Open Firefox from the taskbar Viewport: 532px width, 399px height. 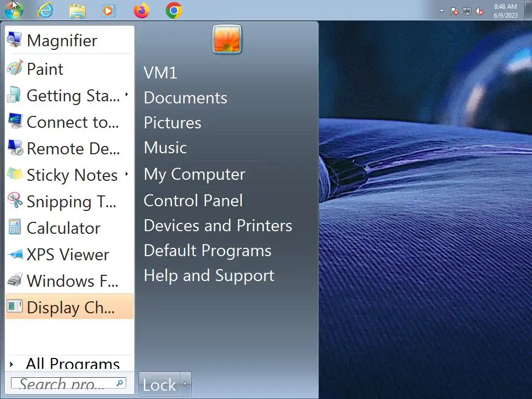coord(142,10)
